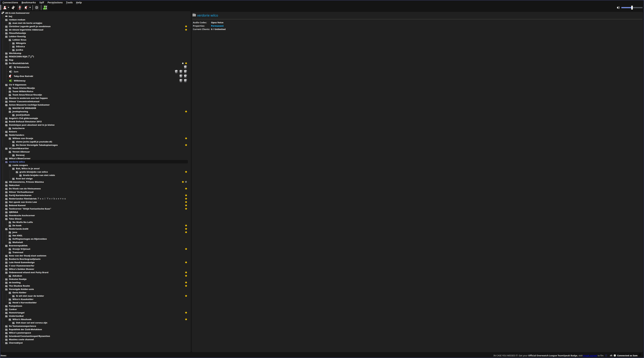Mute the microphone in toolbar
This screenshot has width=644, height=358.
[x=20, y=8]
